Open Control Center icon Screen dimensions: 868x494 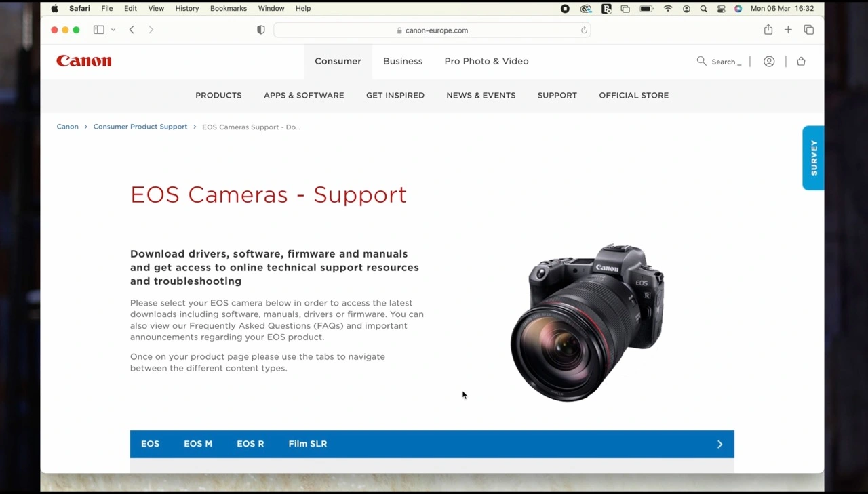click(x=722, y=9)
